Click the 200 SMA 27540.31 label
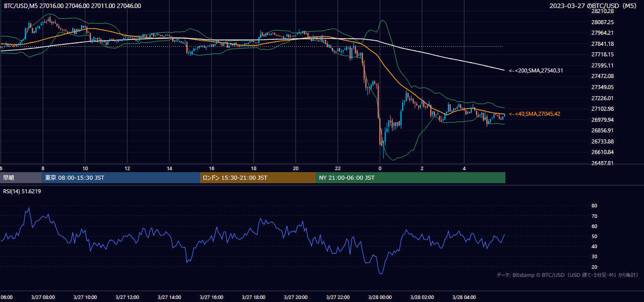The height and width of the screenshot is (302, 644). pyautogui.click(x=536, y=70)
